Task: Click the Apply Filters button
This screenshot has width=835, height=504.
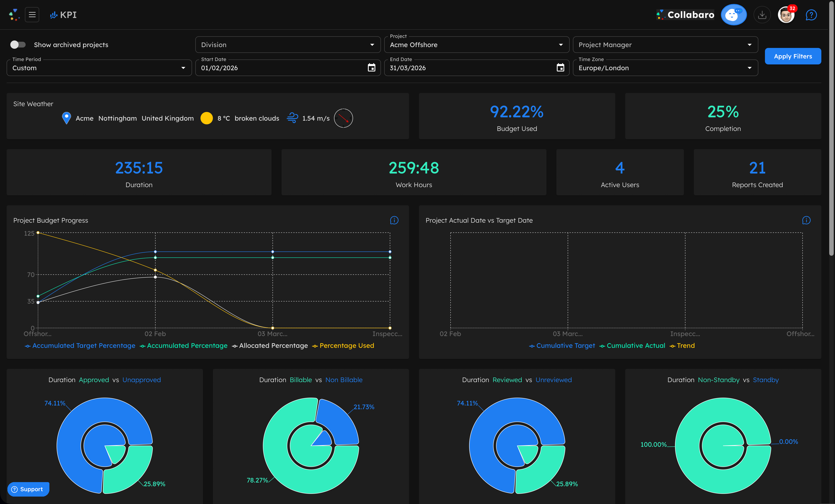Action: click(x=793, y=56)
